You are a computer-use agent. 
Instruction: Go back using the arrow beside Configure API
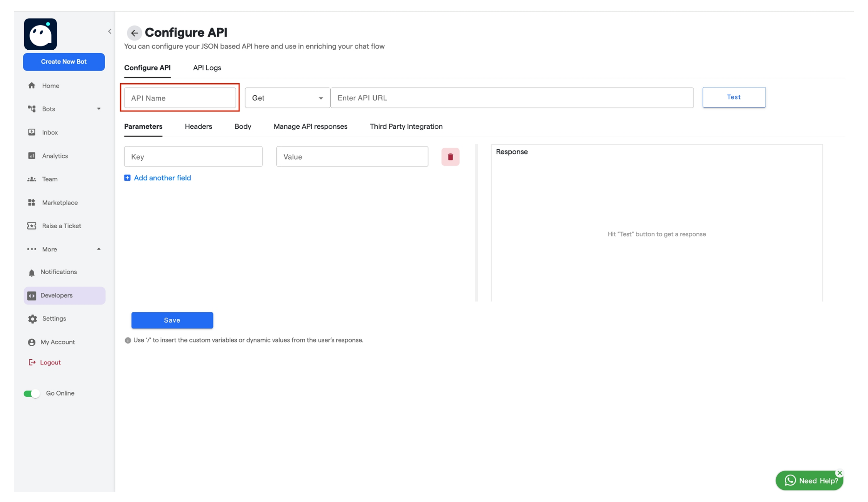[134, 33]
